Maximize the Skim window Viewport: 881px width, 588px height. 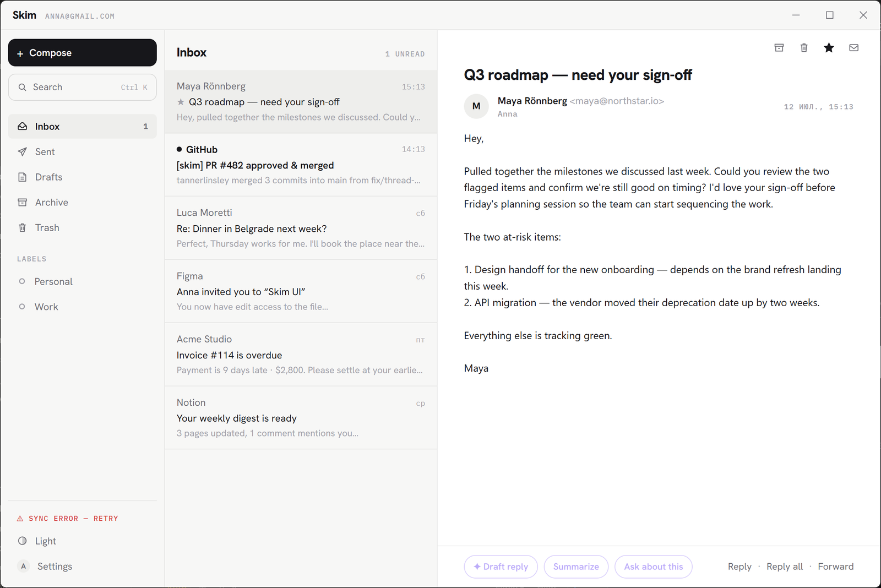830,15
